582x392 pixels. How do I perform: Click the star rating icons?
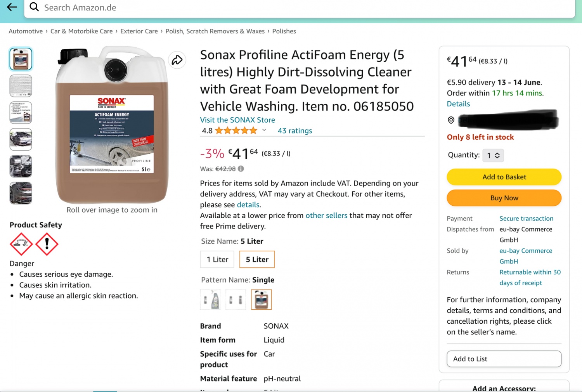coord(236,131)
